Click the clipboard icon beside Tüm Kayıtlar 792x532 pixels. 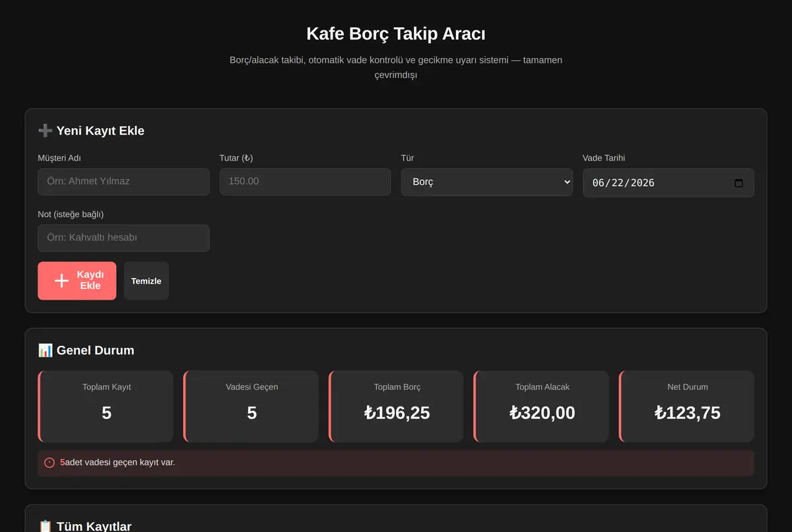(x=45, y=527)
